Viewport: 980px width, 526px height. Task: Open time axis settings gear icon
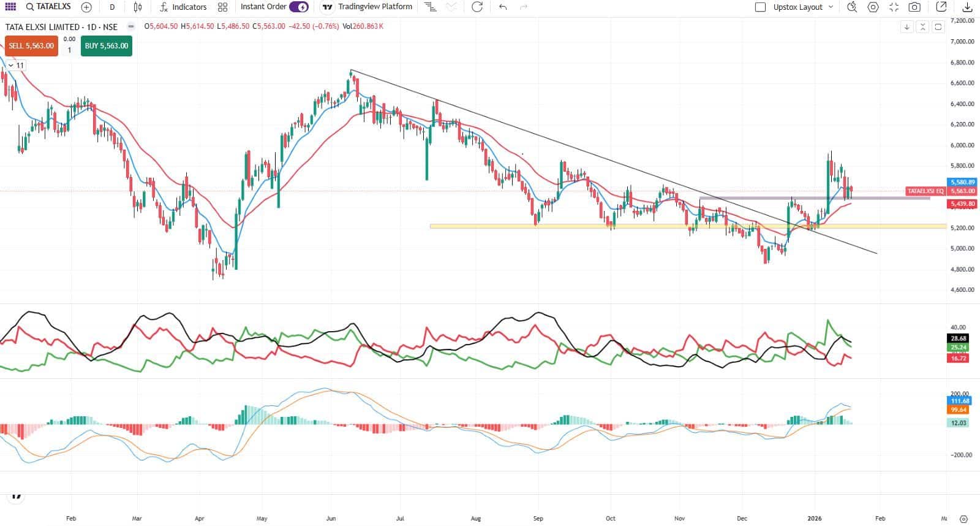pyautogui.click(x=963, y=519)
